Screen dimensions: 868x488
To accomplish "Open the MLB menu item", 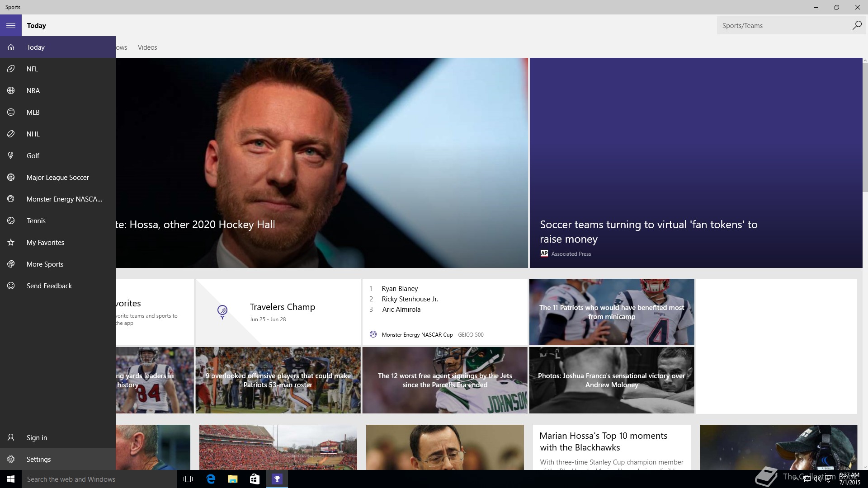I will point(58,112).
